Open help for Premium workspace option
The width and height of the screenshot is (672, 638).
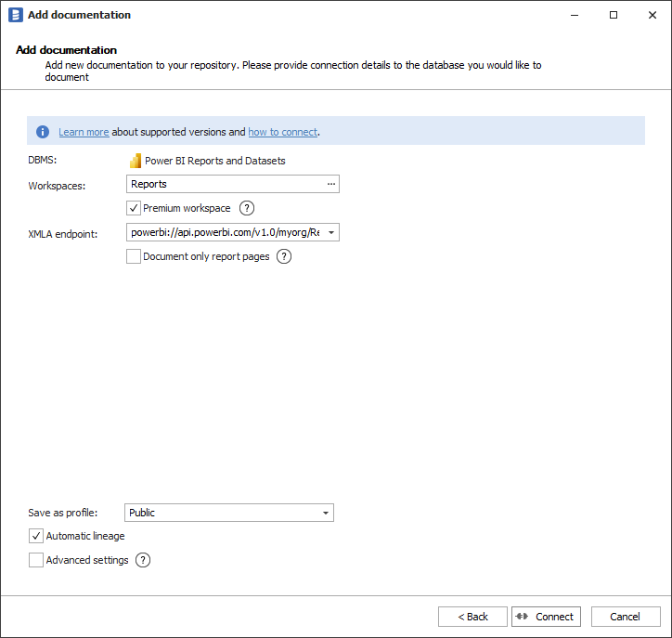[247, 208]
